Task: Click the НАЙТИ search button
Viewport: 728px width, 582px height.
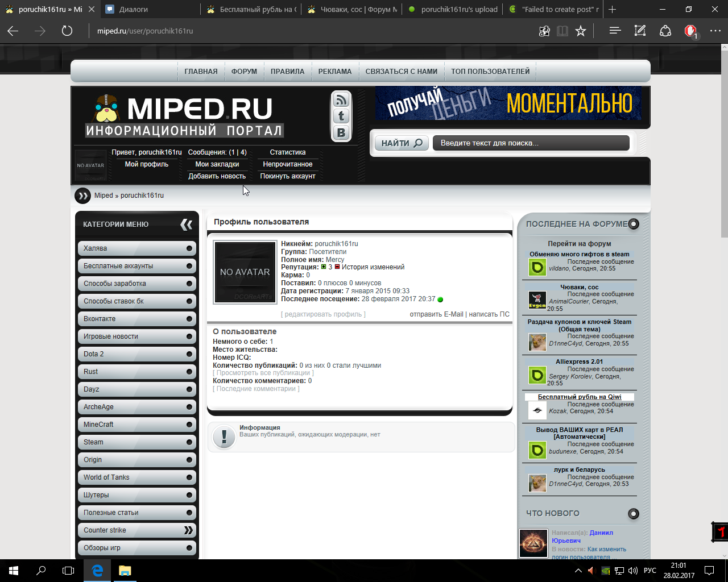Action: coord(402,143)
